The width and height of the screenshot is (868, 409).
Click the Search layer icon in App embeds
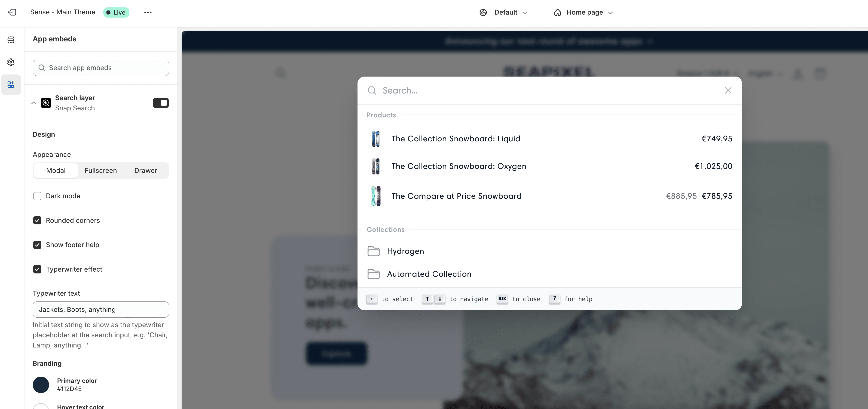[46, 102]
